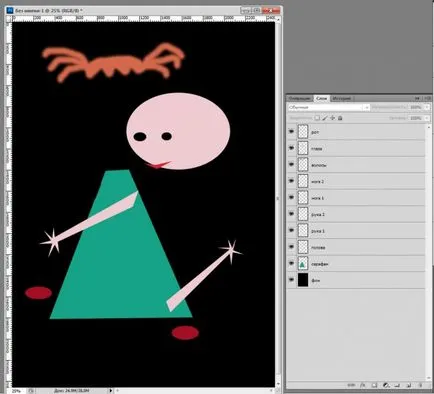
Task: Open the fill slider arrow
Action: click(427, 118)
